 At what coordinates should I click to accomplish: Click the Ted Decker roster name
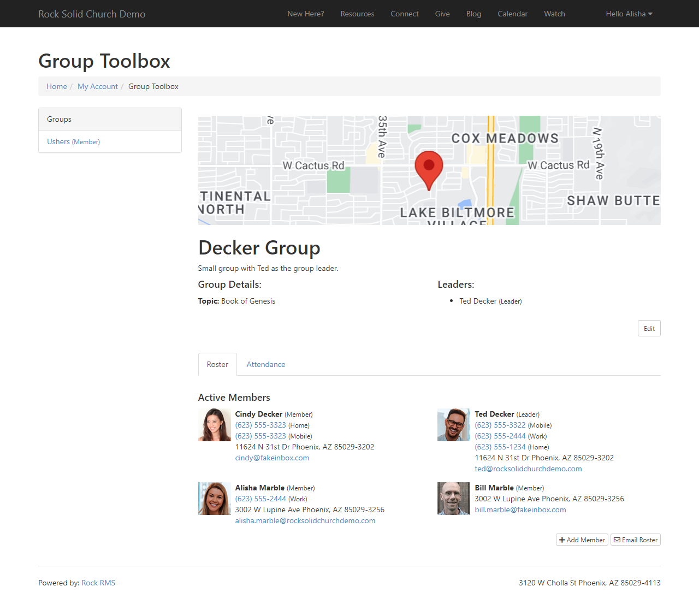click(x=494, y=414)
